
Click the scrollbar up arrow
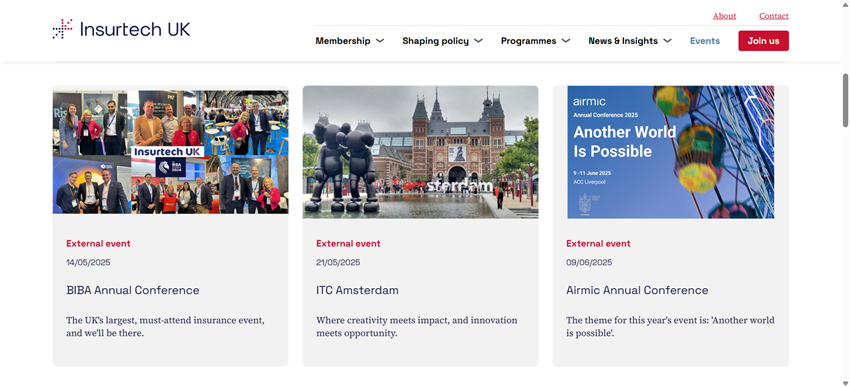(845, 4)
